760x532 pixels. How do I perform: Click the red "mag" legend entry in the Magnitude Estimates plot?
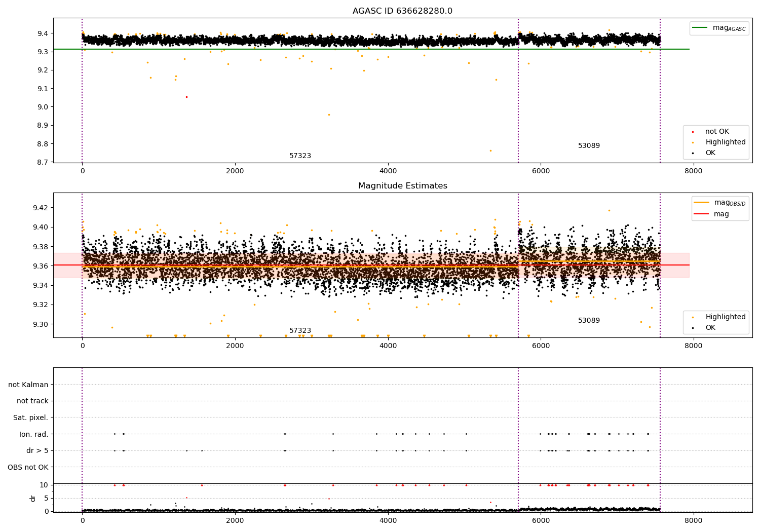point(721,214)
